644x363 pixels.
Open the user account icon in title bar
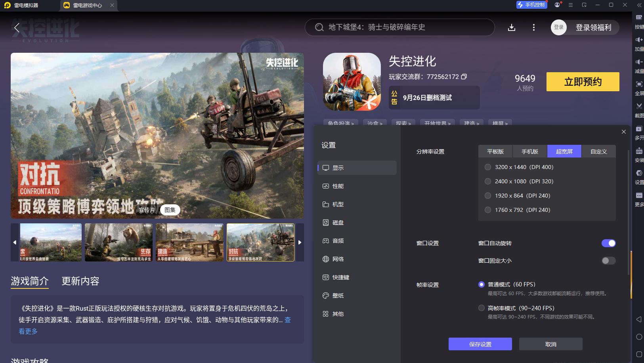click(x=558, y=5)
